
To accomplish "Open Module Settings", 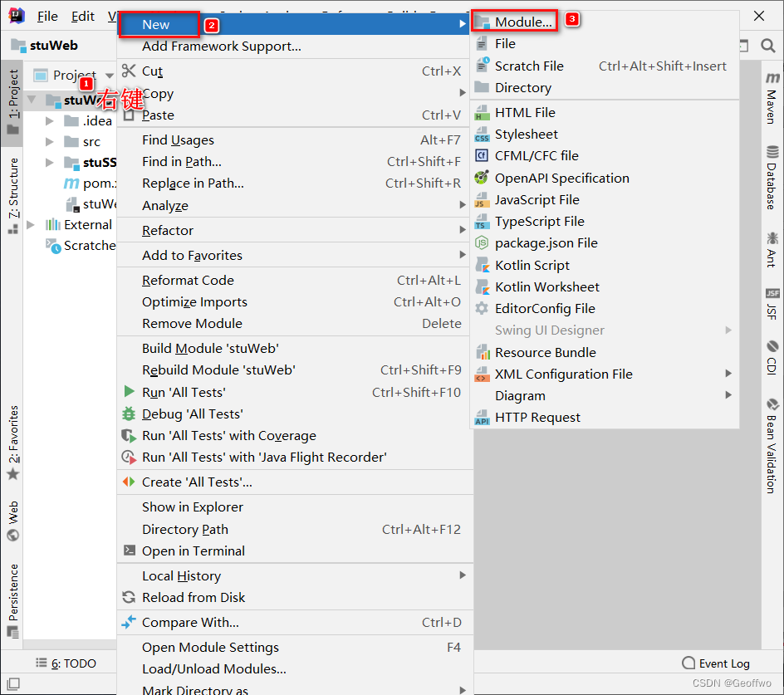I will pyautogui.click(x=295, y=648).
